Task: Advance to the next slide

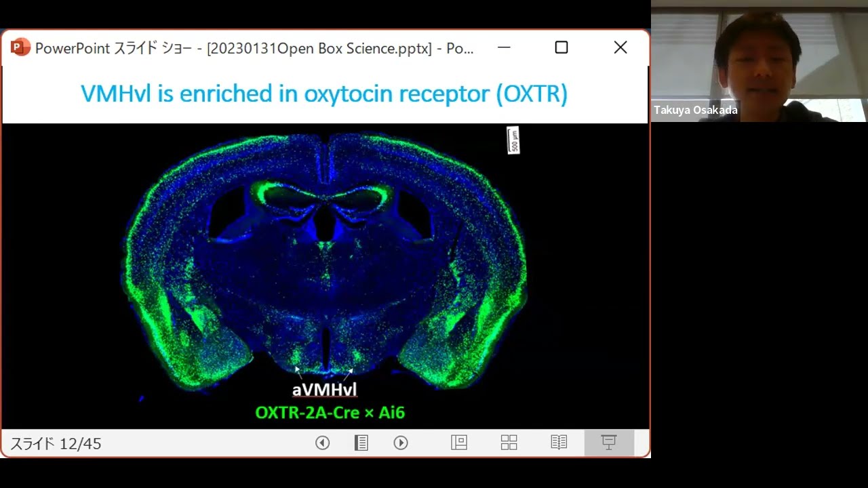Action: [x=401, y=443]
